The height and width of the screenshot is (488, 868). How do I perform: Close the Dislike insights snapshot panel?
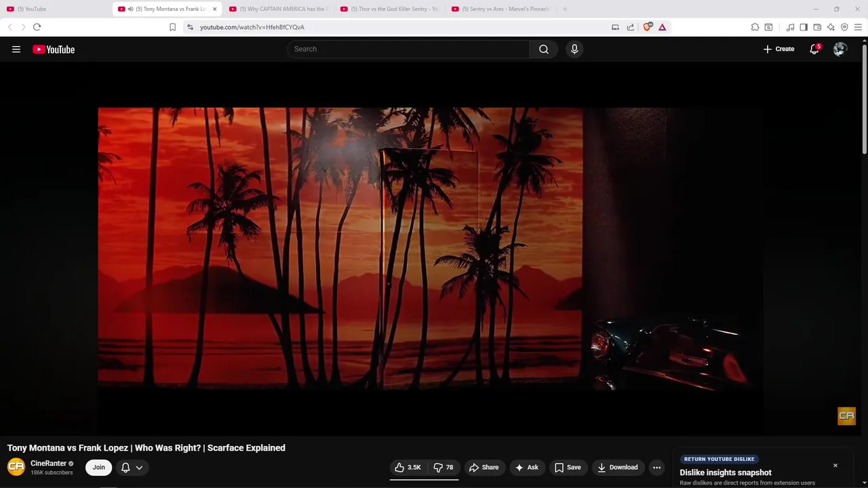pos(835,466)
